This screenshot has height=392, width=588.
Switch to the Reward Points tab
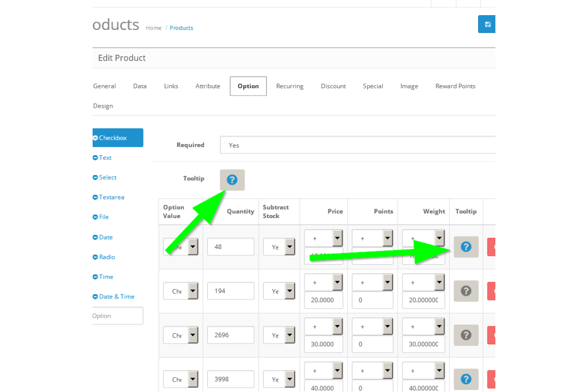tap(455, 86)
